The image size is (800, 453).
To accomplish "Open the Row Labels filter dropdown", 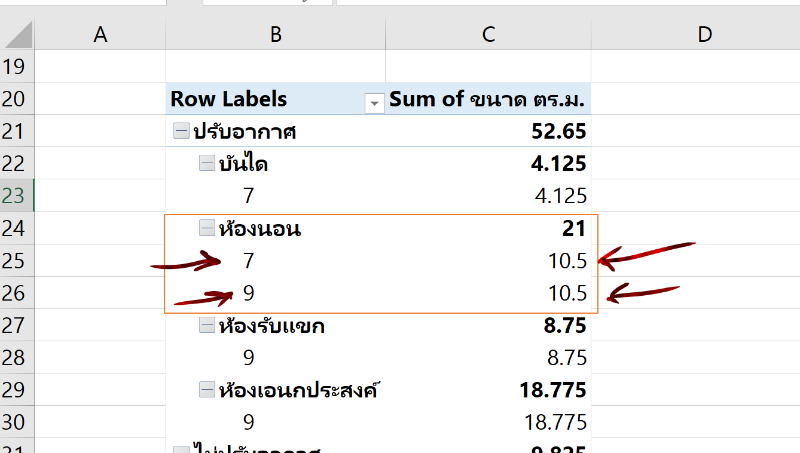I will coord(375,101).
